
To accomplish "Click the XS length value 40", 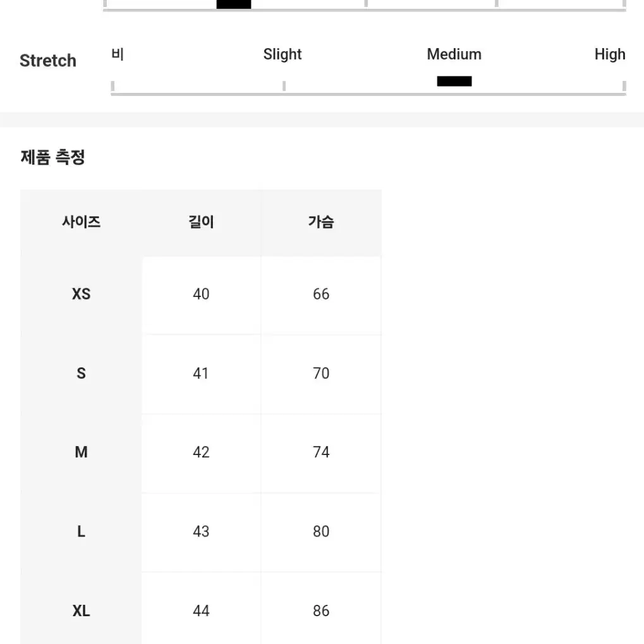I will click(201, 294).
